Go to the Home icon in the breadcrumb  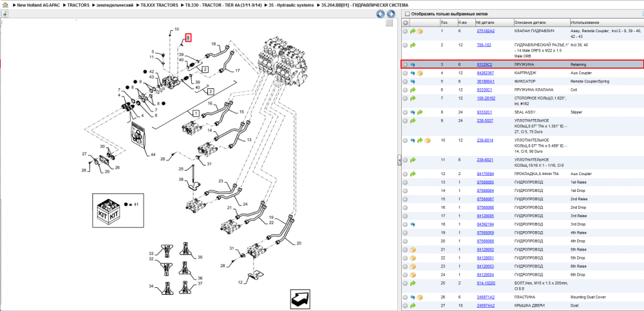[x=5, y=5]
